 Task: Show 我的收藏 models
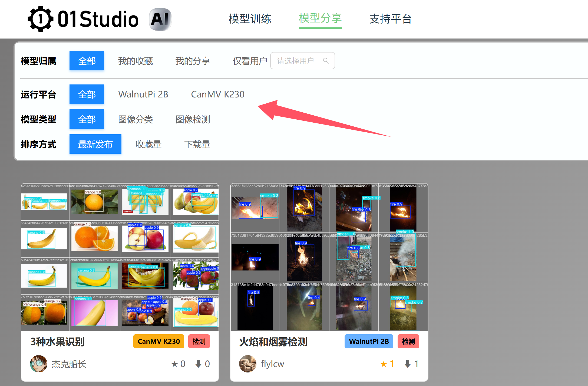(x=135, y=61)
